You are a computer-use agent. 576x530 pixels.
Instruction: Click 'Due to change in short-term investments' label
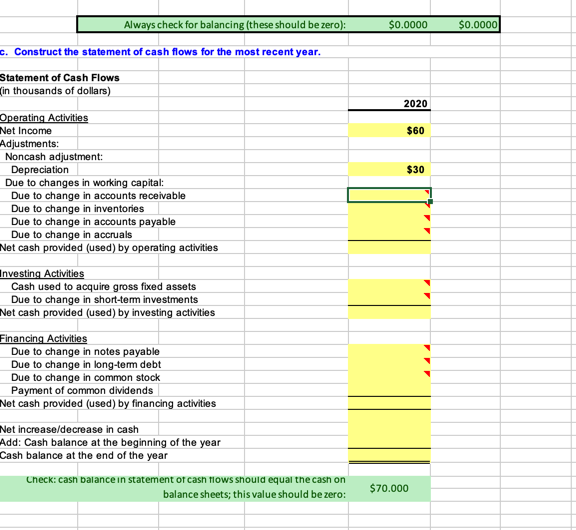pos(104,300)
